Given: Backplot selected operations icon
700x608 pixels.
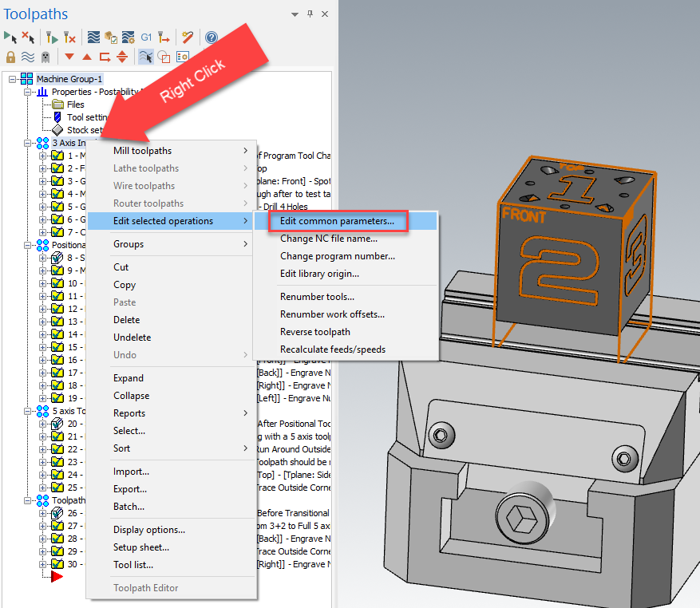Looking at the screenshot, I should pyautogui.click(x=93, y=37).
